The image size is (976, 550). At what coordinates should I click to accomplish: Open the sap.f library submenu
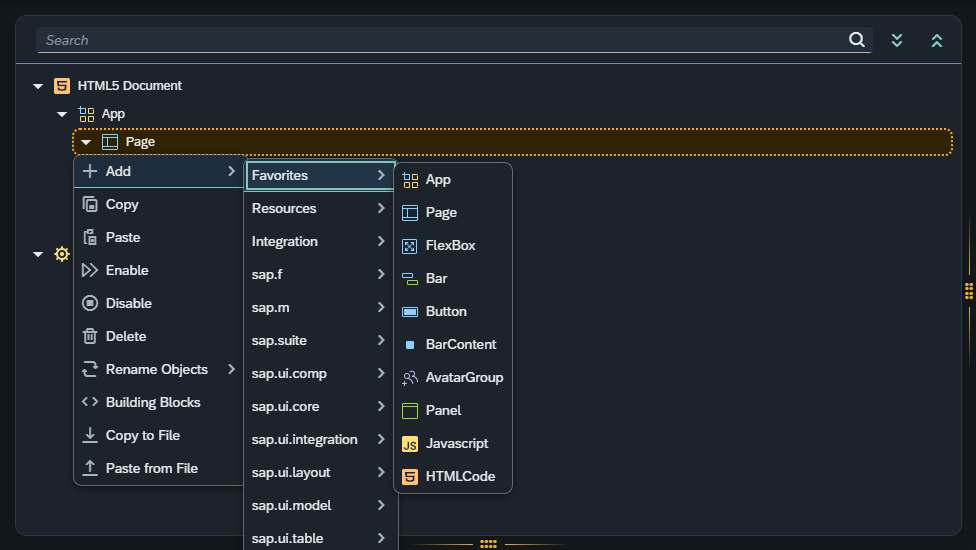(320, 274)
